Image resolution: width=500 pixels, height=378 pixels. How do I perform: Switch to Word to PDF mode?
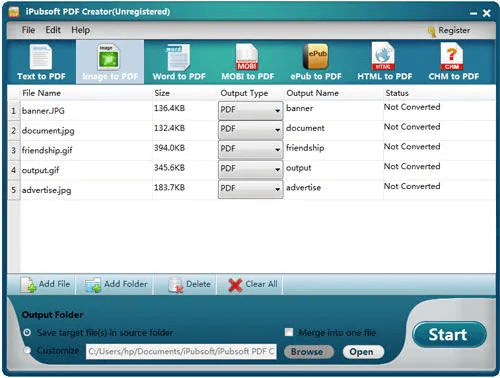[x=179, y=62]
